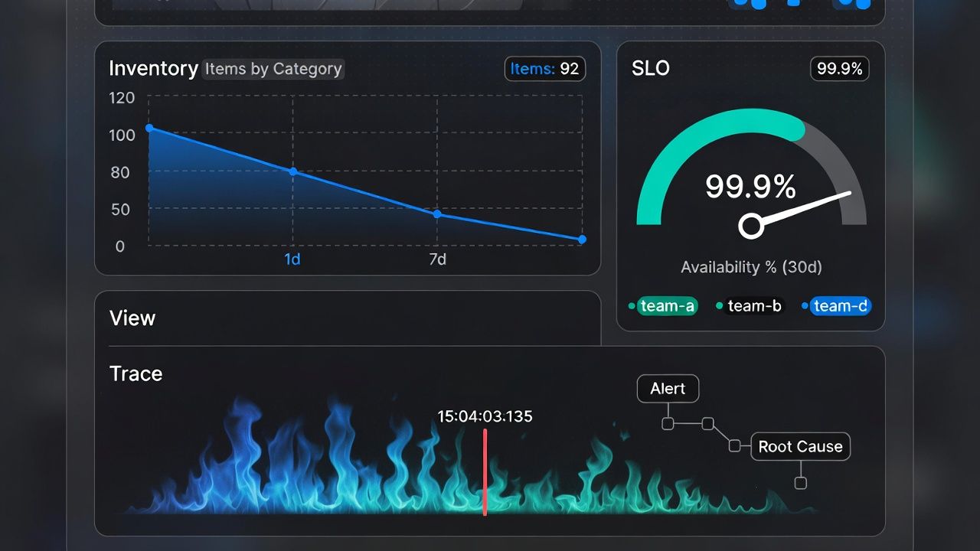980x551 pixels.
Task: Expand the View panel
Action: click(x=132, y=318)
